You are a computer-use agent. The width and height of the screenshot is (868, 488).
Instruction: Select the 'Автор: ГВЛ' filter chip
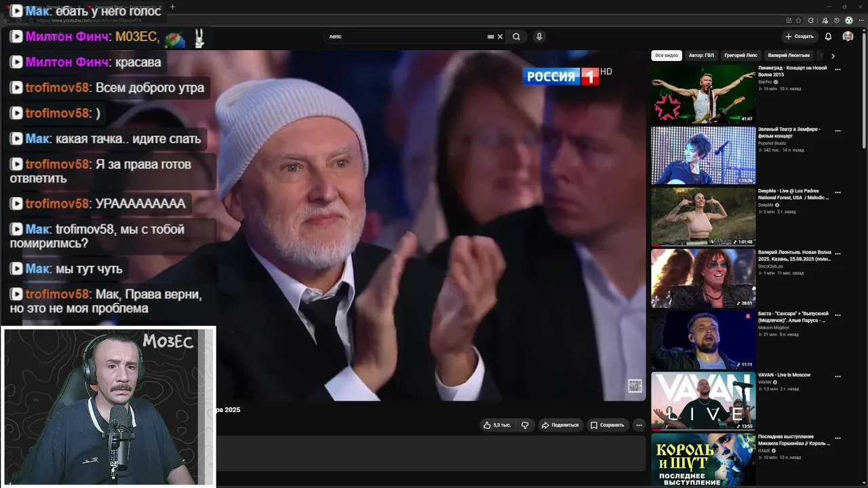coord(701,56)
